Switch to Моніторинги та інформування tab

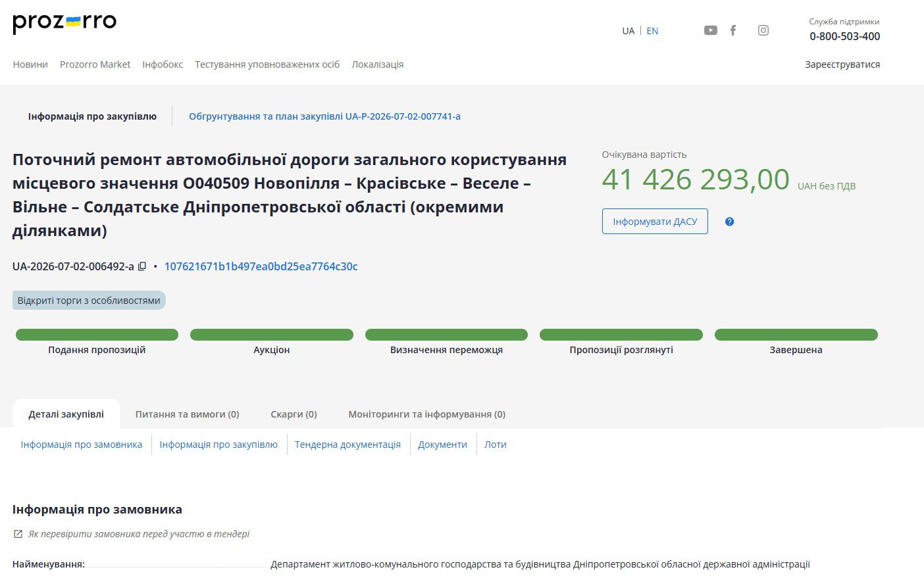coord(426,414)
